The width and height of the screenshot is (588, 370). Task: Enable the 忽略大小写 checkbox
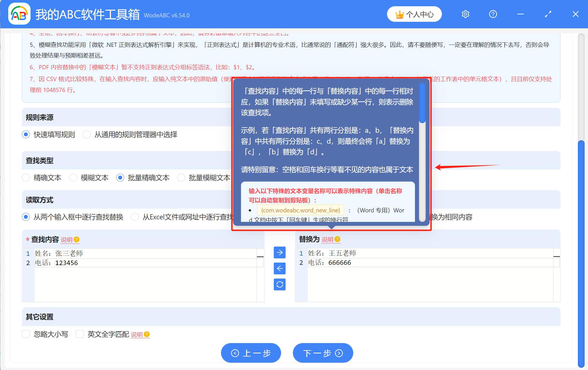26,334
